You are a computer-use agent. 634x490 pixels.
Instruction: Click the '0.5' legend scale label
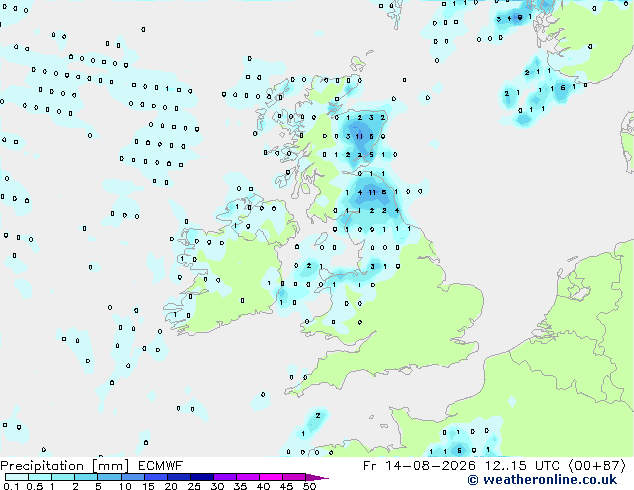[35, 486]
